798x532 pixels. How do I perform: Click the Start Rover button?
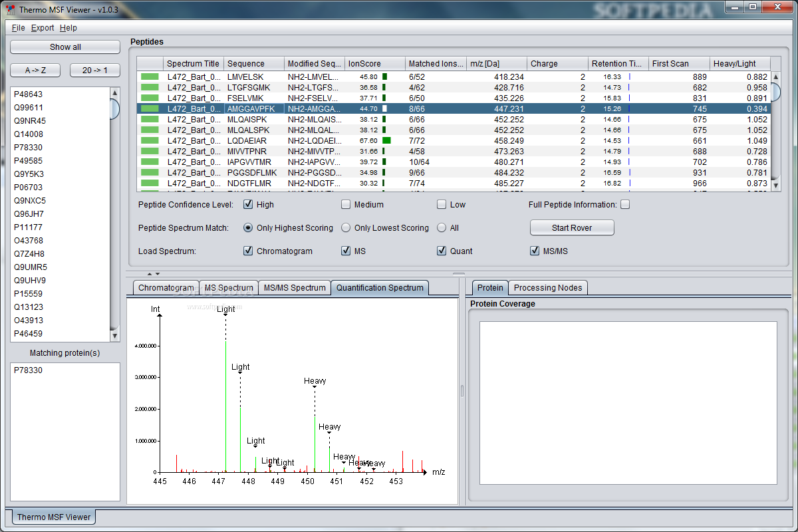pos(572,227)
